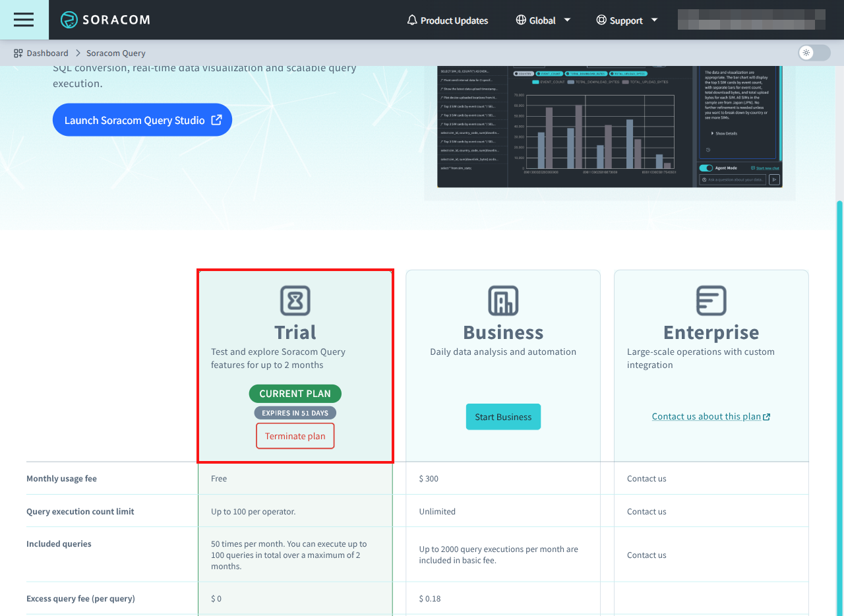Image resolution: width=844 pixels, height=616 pixels.
Task: Click the Business plan heading
Action: pos(503,332)
